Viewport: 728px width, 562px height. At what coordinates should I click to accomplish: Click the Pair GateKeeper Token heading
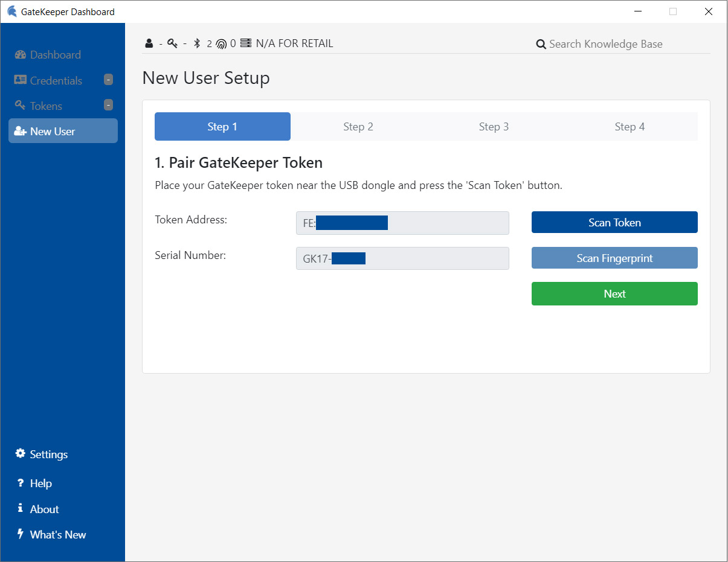click(239, 163)
